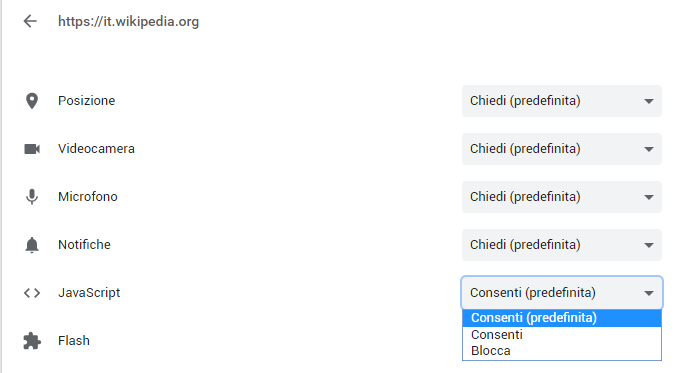Click the Notifiche dropdown arrow
Screen dimensions: 680x373
tap(649, 245)
